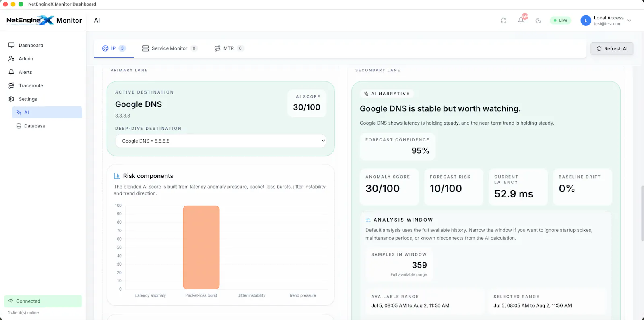
Task: Click the Risk components chart icon
Action: [117, 176]
